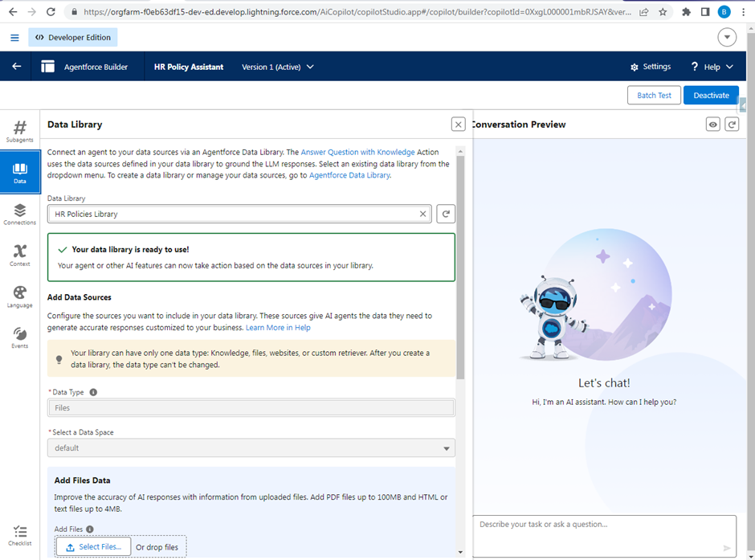Image resolution: width=755 pixels, height=560 pixels.
Task: Open the Events sidebar panel
Action: (20, 337)
